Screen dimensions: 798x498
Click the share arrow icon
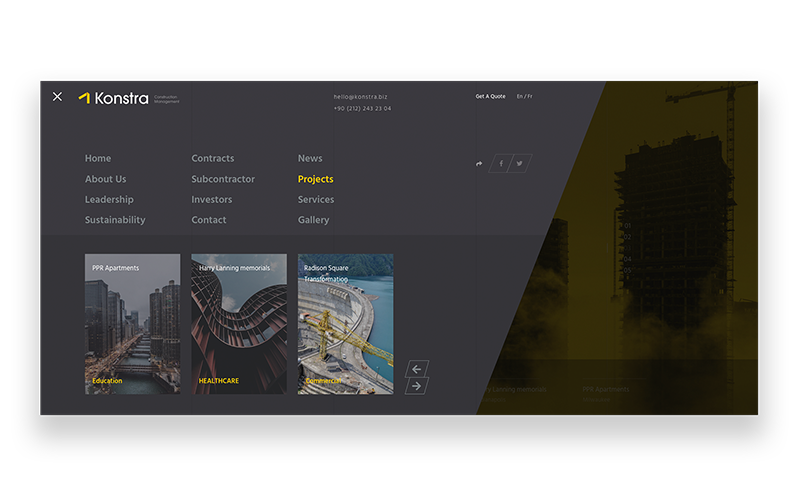(479, 164)
